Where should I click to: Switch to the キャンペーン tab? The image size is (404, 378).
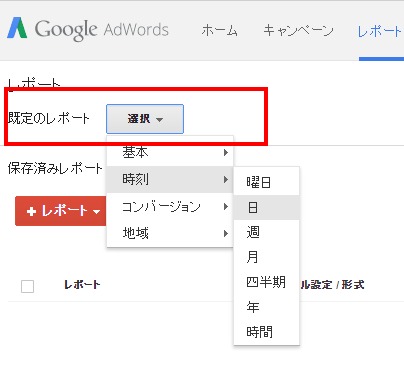tap(298, 31)
